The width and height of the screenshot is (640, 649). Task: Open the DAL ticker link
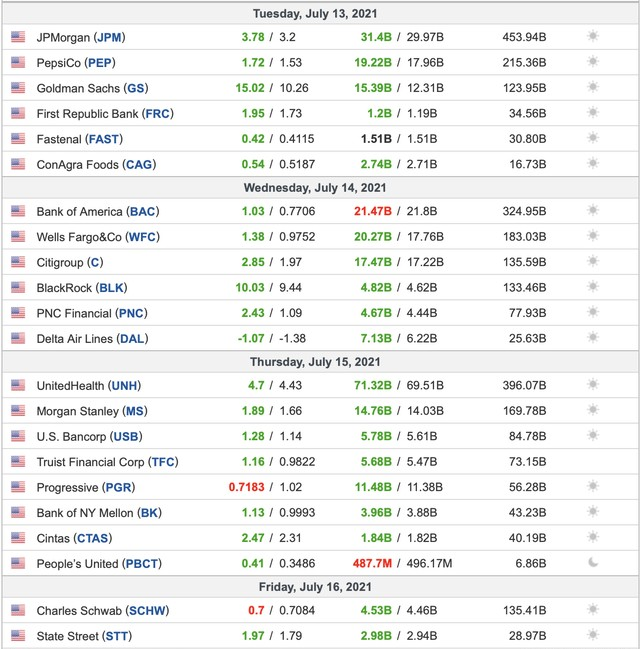[132, 339]
